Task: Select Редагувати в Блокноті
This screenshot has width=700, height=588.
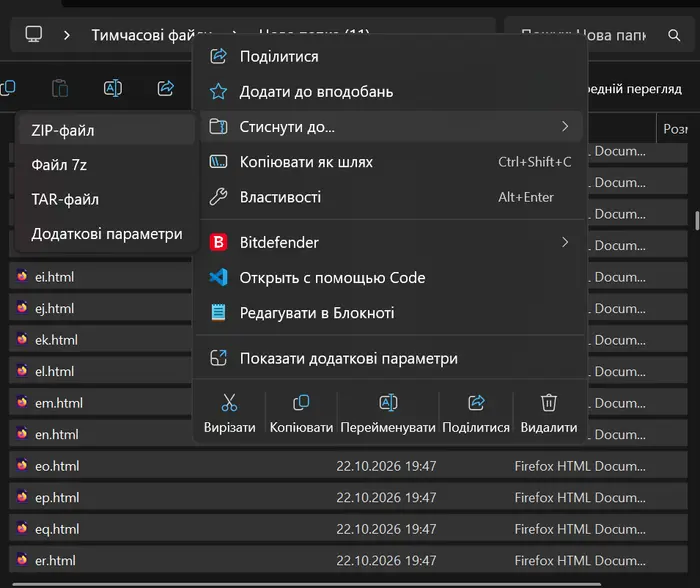Action: click(391, 313)
